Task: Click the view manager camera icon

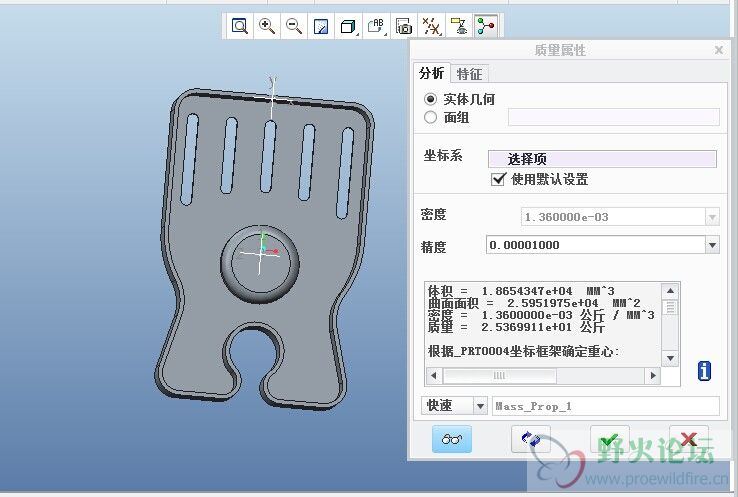Action: pos(404,26)
